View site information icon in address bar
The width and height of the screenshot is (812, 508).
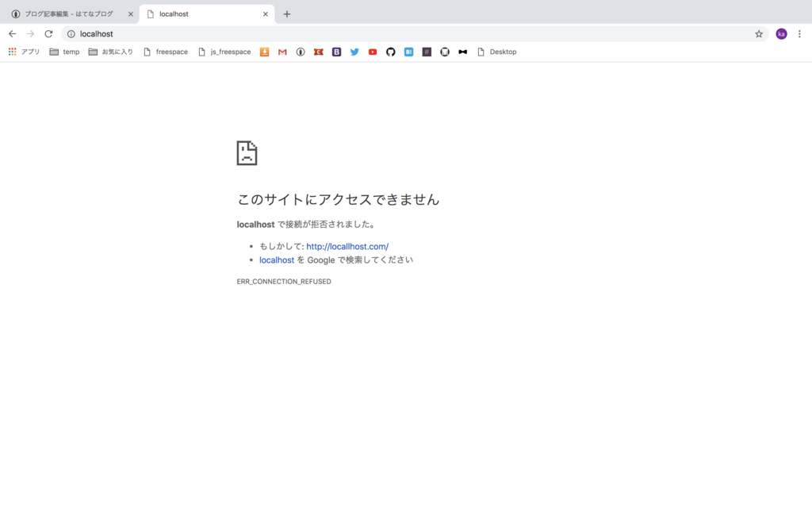[x=71, y=33]
